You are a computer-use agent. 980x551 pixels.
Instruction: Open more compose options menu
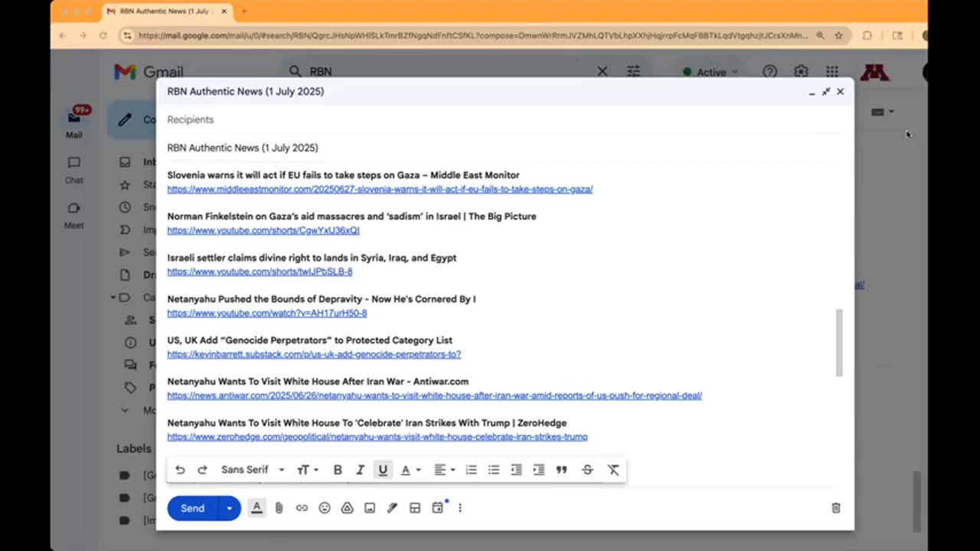[x=460, y=508]
